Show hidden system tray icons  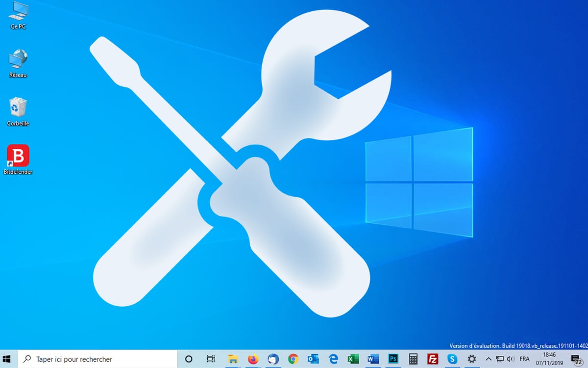click(x=489, y=359)
